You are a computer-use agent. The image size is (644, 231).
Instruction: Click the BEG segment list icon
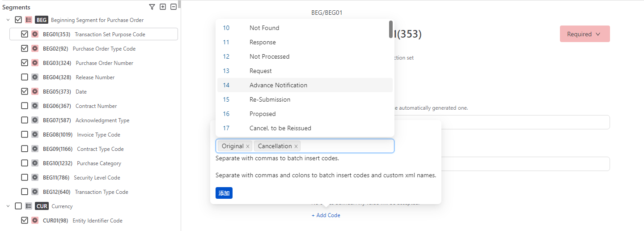29,20
